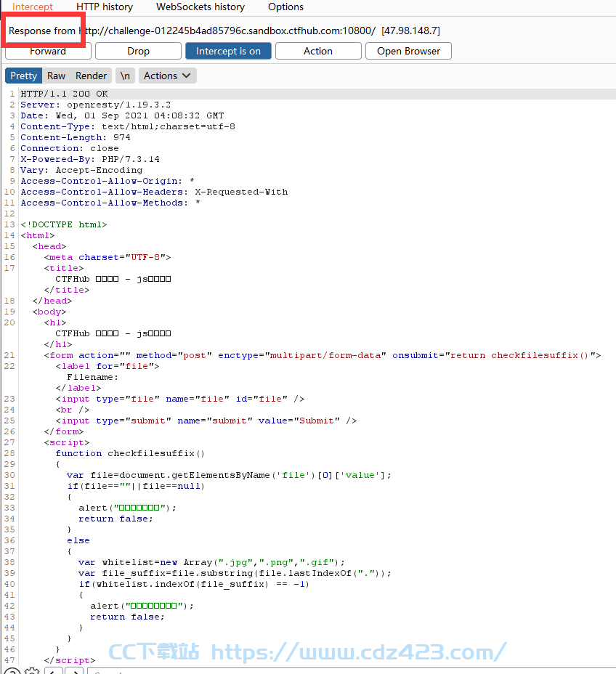Click the Access-Control-Allow-Methods header line
Screen dimensions: 616x674
click(x=110, y=203)
